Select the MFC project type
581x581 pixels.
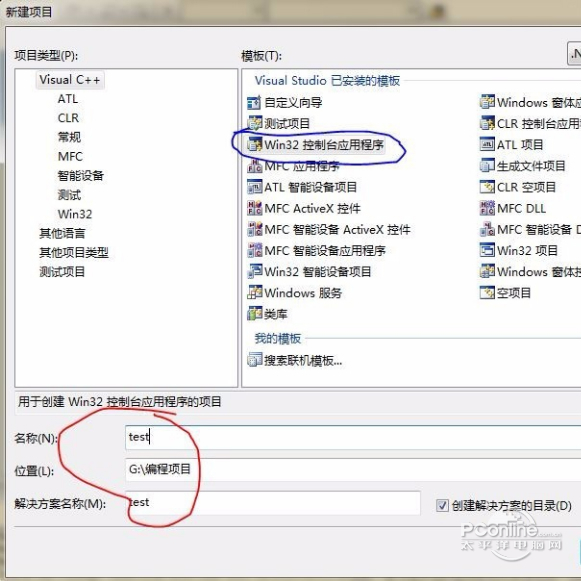(x=70, y=156)
